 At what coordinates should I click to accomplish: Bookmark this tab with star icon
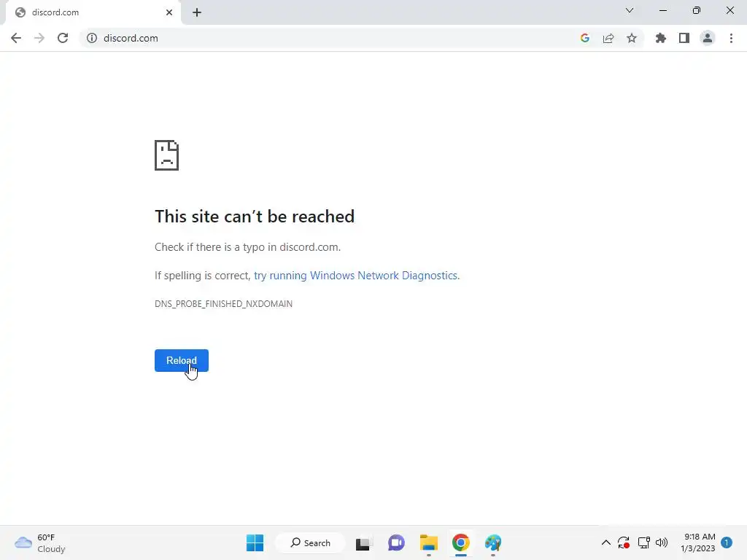(632, 38)
